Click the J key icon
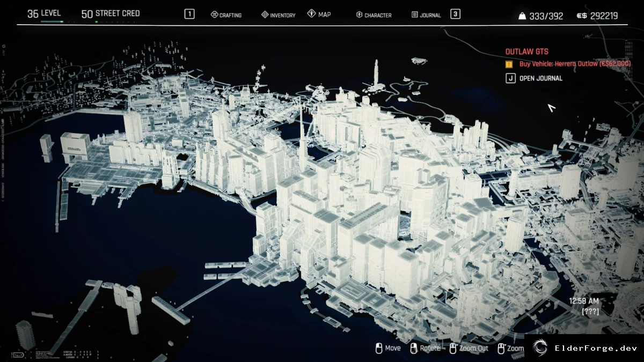The height and width of the screenshot is (362, 644). point(510,78)
